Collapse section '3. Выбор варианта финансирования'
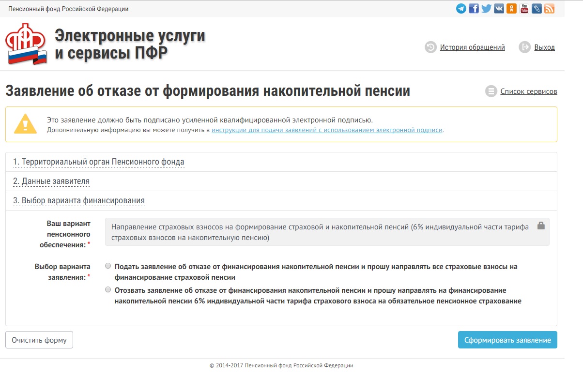This screenshot has width=583, height=392. 78,200
